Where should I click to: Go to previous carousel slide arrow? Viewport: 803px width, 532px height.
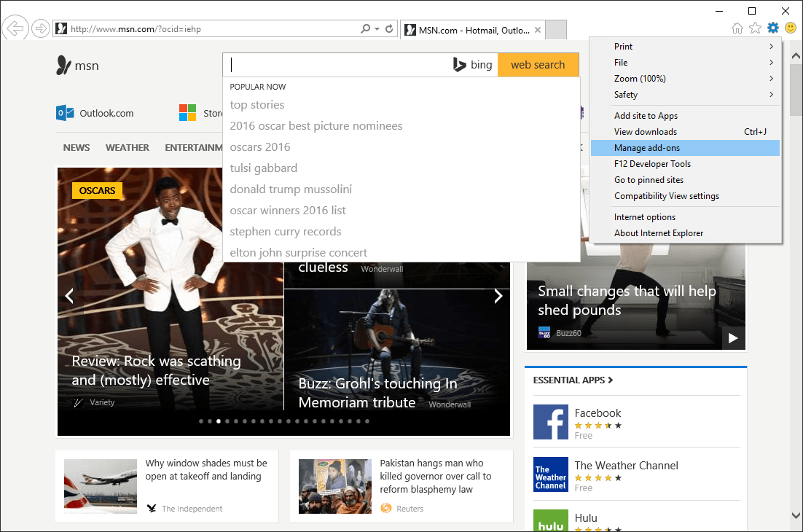pyautogui.click(x=69, y=295)
